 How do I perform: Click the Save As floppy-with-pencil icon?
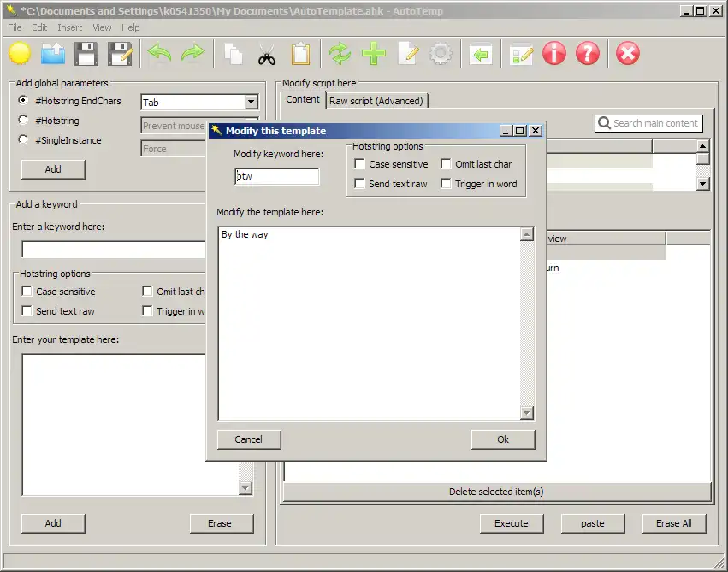(121, 53)
